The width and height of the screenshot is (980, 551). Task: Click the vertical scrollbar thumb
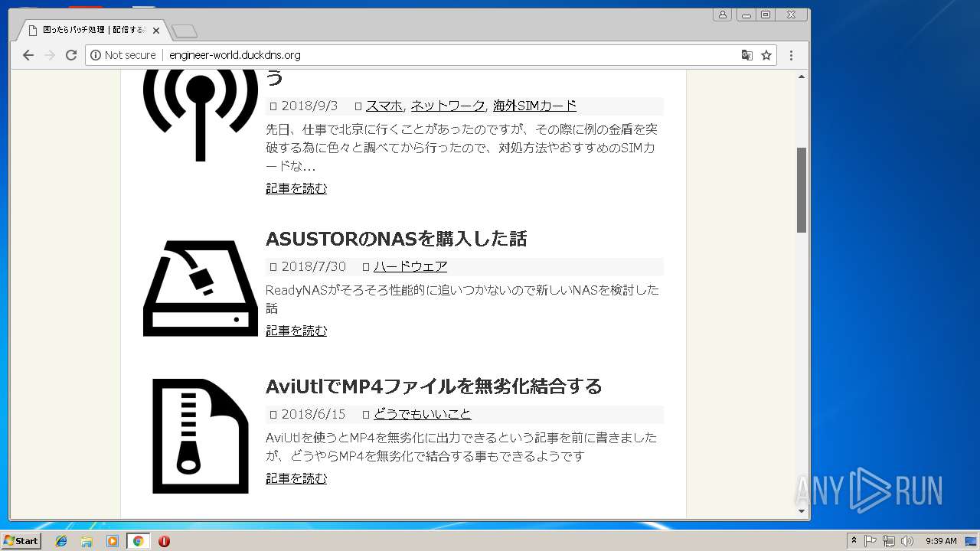coord(802,190)
